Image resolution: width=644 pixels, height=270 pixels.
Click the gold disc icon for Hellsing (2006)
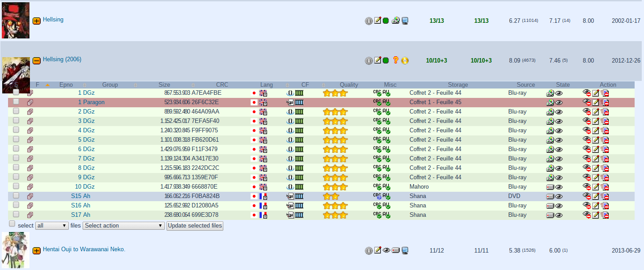pyautogui.click(x=405, y=60)
